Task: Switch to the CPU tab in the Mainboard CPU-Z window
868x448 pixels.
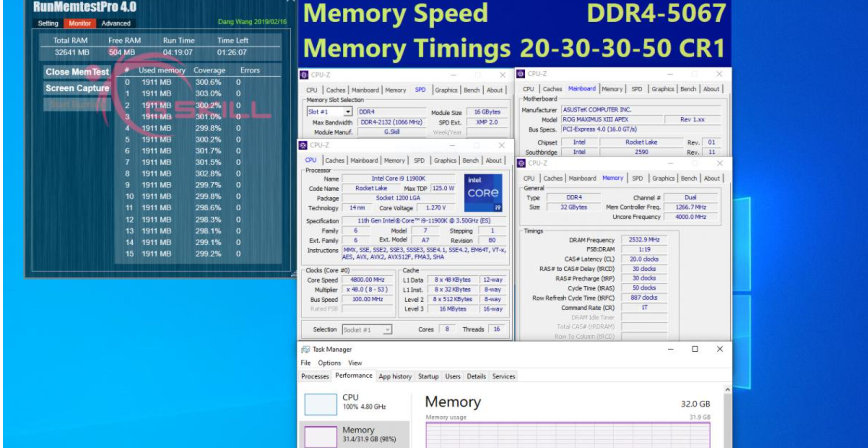Action: 528,89
